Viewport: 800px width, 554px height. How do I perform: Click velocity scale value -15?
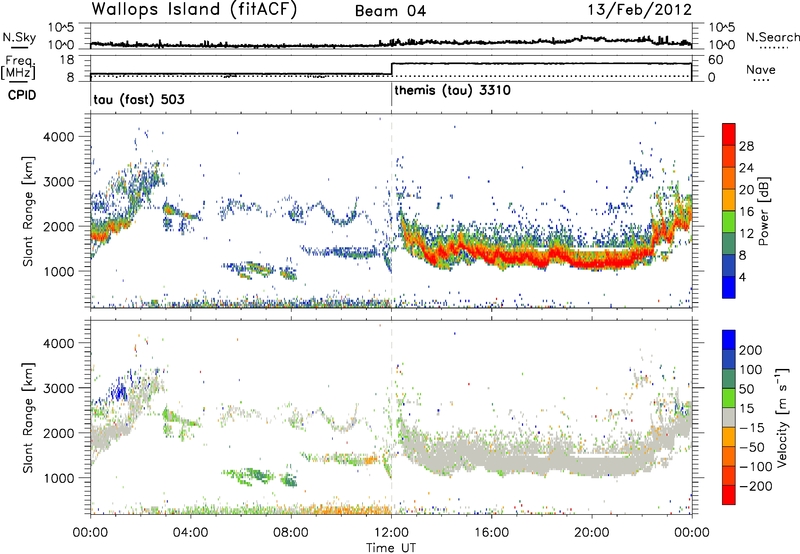pyautogui.click(x=752, y=428)
